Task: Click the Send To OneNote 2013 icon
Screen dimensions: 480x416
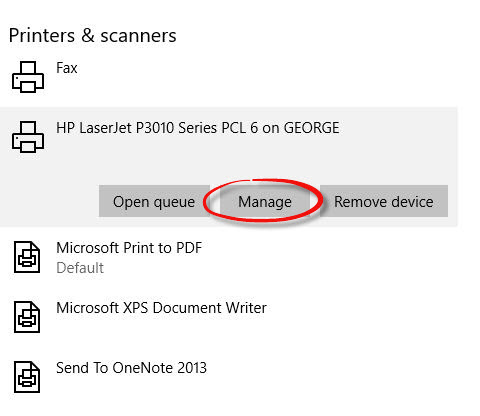Action: point(27,377)
